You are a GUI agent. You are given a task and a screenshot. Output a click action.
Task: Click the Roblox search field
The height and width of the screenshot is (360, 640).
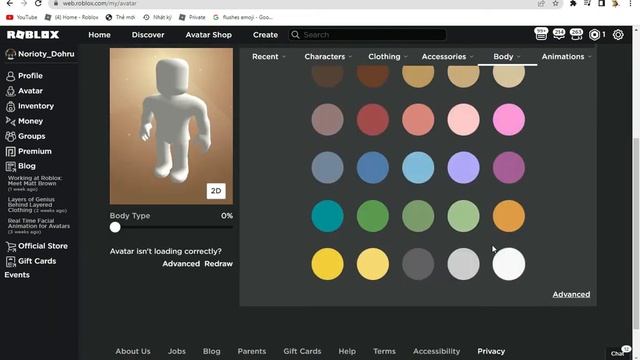[367, 35]
